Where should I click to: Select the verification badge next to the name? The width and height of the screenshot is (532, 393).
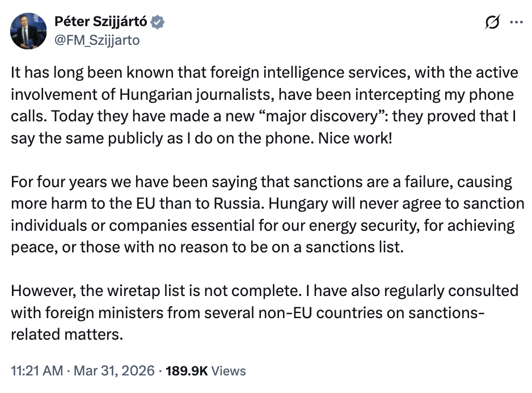[158, 21]
